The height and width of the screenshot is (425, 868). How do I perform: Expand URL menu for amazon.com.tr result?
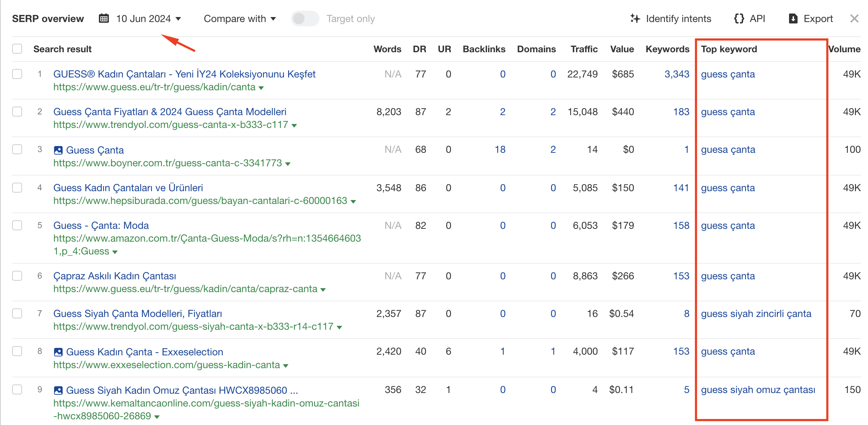click(115, 252)
